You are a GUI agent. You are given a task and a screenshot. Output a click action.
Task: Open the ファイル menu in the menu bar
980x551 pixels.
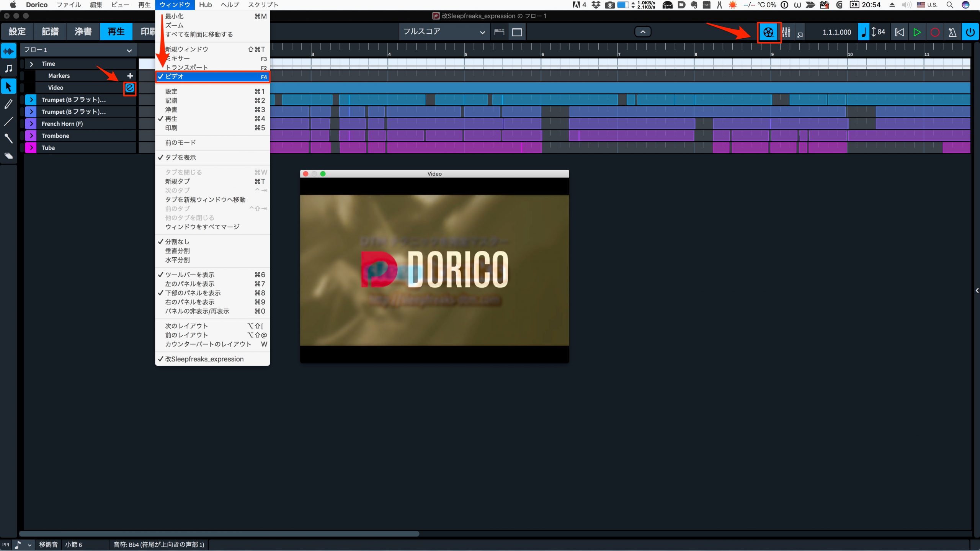pos(69,5)
